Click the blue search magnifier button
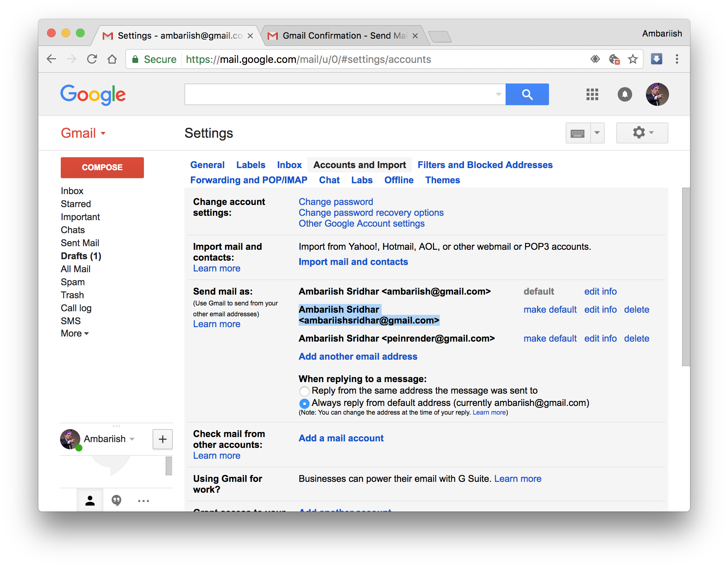The image size is (728, 565). click(x=527, y=94)
